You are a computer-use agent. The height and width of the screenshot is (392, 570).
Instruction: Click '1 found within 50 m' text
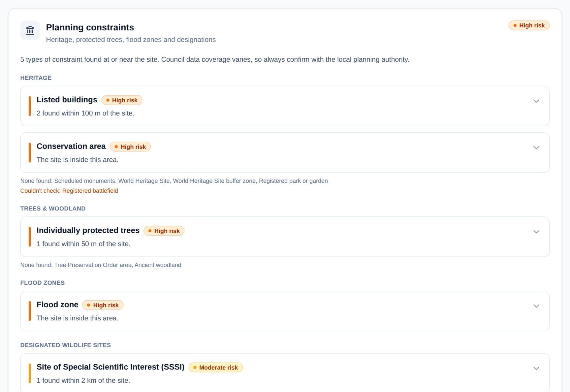coord(83,244)
